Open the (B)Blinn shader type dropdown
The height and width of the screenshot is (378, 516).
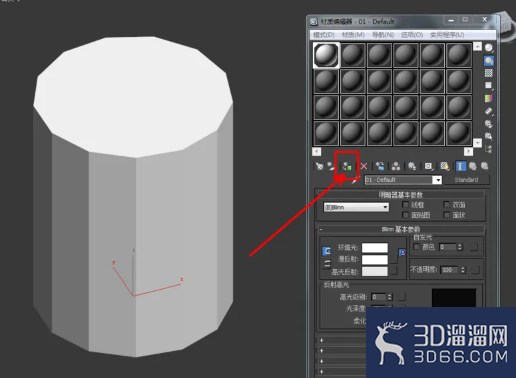point(356,207)
